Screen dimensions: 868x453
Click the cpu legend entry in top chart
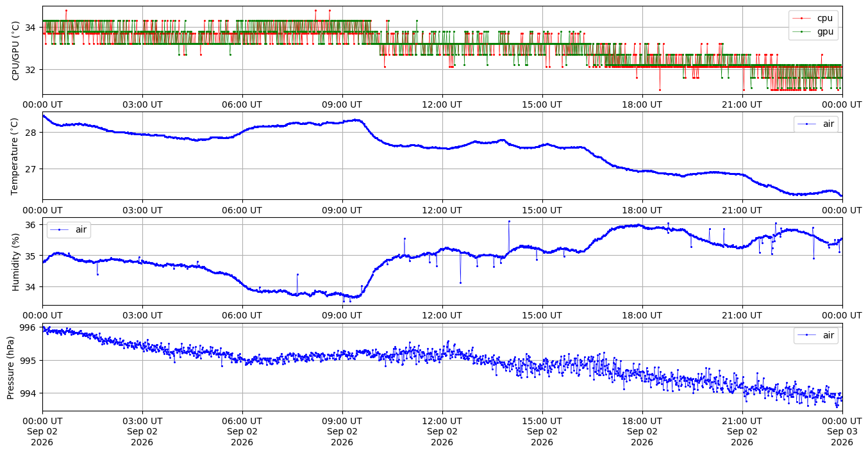[x=813, y=18]
